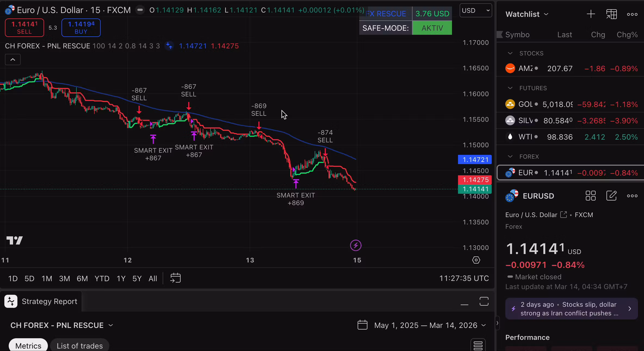Click the lightning instant trading icon on chart
644x351 pixels.
[x=355, y=245]
